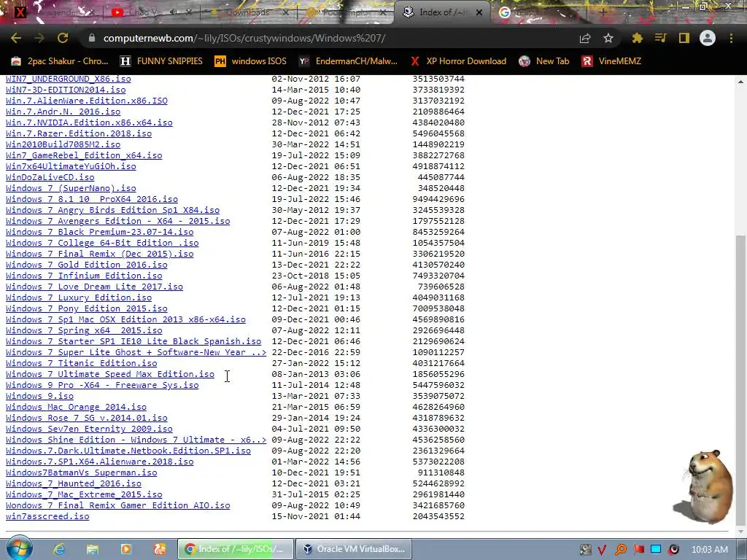
Task: Open the Chrome profile avatar
Action: 708,38
